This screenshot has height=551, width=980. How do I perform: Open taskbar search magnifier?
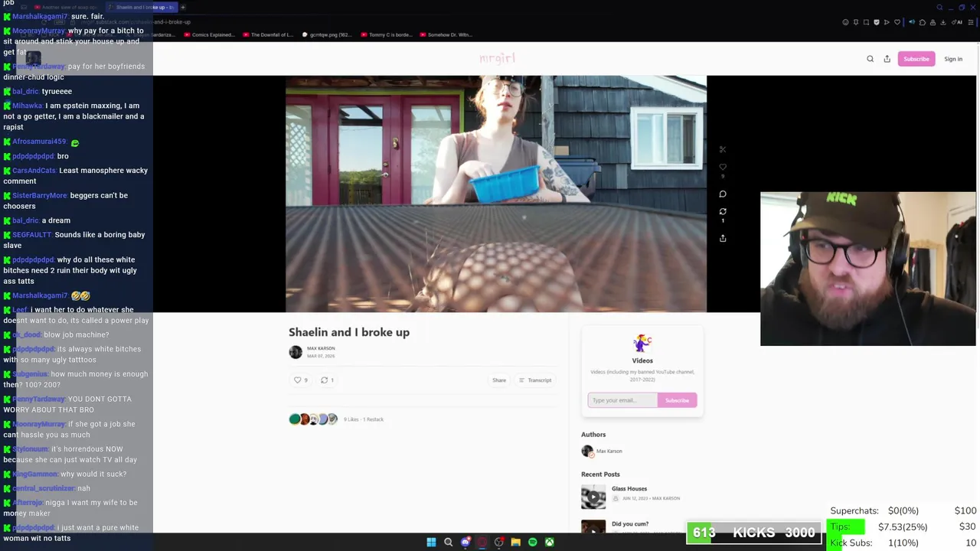tap(448, 542)
